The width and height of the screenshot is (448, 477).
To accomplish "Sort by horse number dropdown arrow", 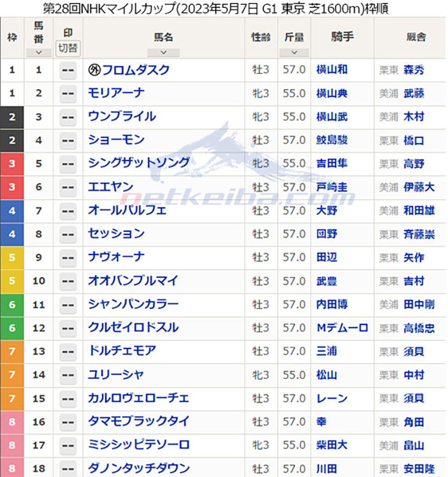I will click(x=38, y=53).
